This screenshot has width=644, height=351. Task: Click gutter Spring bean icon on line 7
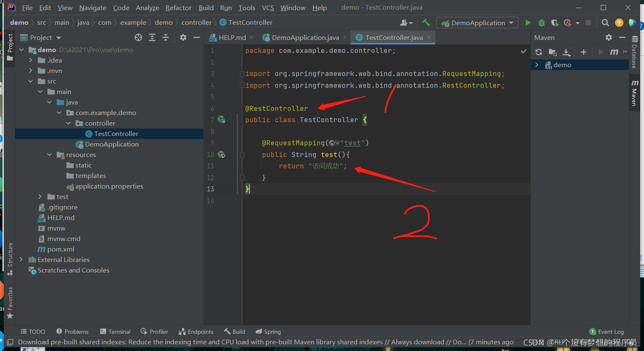(221, 120)
